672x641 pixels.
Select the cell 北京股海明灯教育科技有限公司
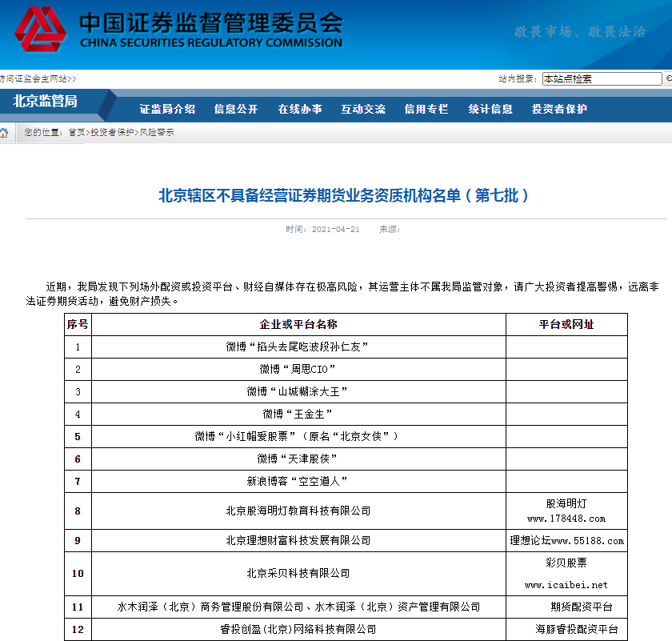point(298,511)
